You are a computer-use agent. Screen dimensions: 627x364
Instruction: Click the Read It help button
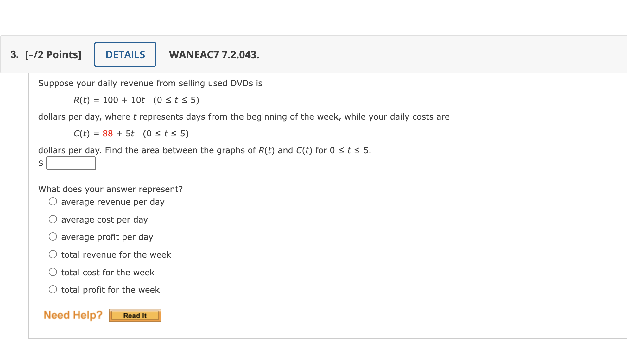pyautogui.click(x=135, y=315)
